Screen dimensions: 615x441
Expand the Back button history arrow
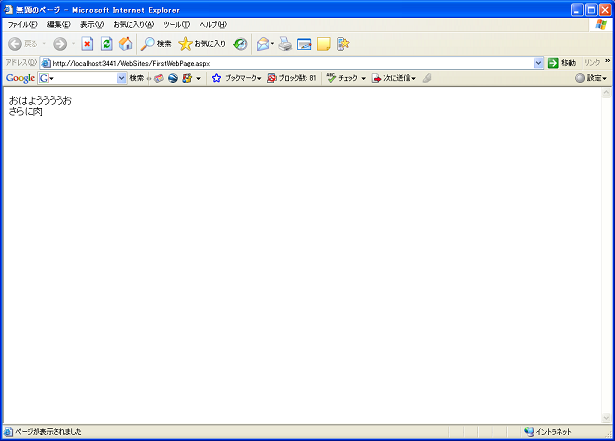point(45,44)
